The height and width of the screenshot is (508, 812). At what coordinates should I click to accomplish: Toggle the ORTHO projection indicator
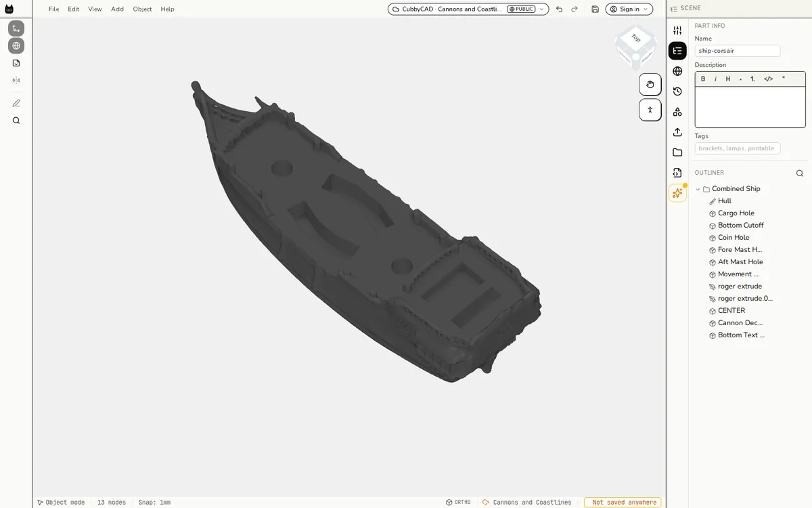tap(458, 503)
